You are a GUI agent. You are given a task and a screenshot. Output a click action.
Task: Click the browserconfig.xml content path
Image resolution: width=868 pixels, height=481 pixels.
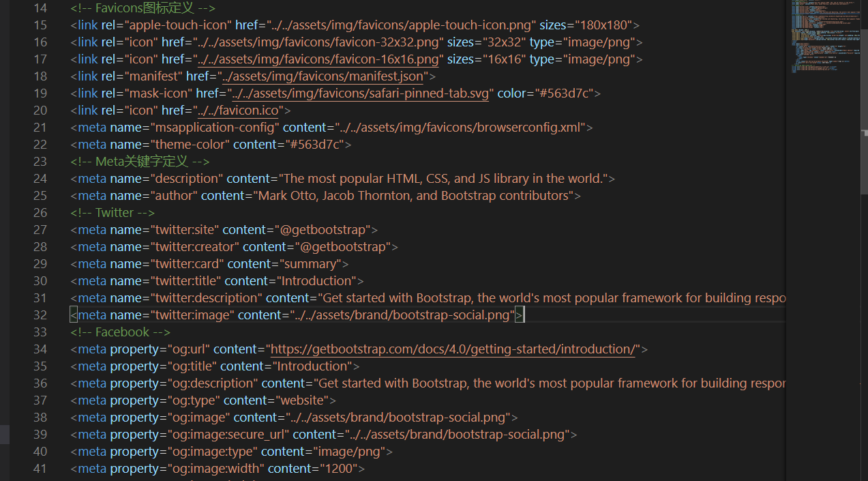(460, 128)
